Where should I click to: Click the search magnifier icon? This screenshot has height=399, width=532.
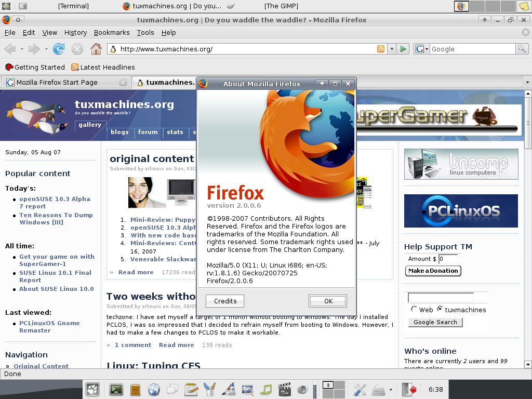522,49
